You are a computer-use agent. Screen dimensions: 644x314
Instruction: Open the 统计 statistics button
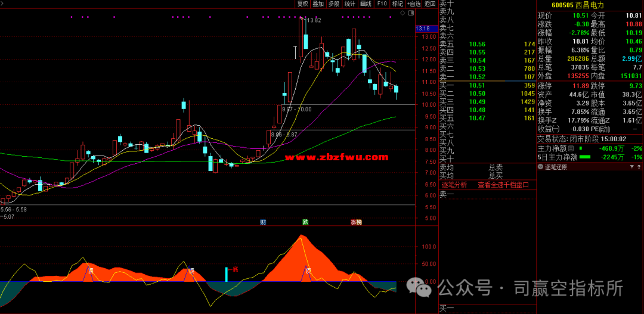(350, 4)
